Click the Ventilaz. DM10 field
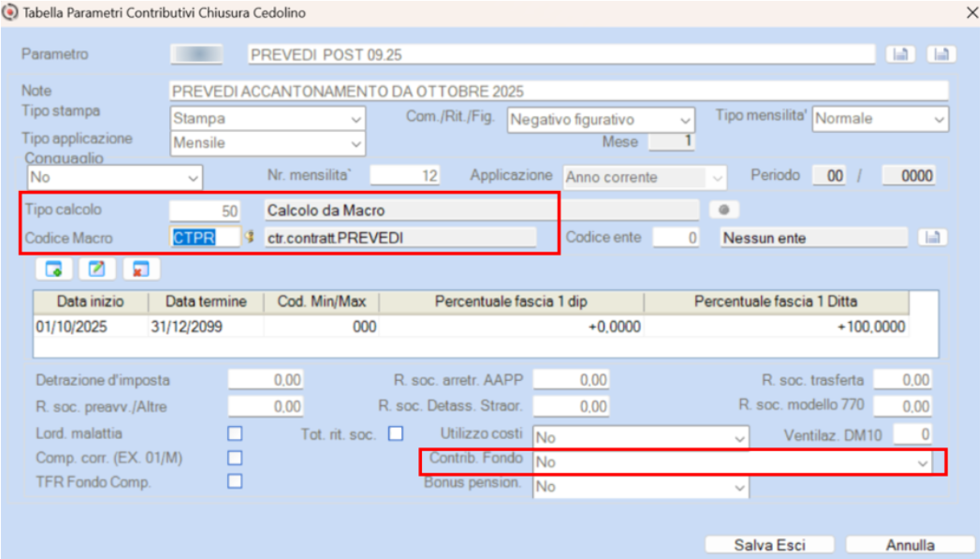 pyautogui.click(x=913, y=435)
